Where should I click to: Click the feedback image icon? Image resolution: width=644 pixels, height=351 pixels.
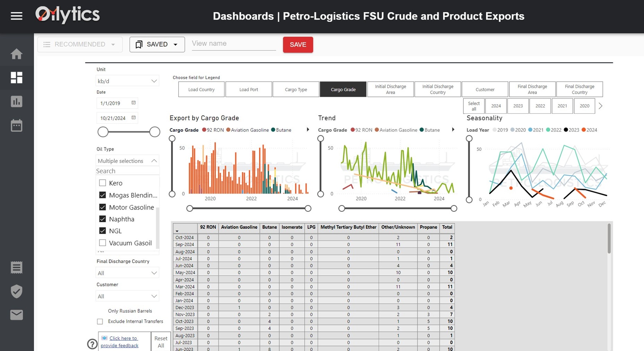pos(104,338)
